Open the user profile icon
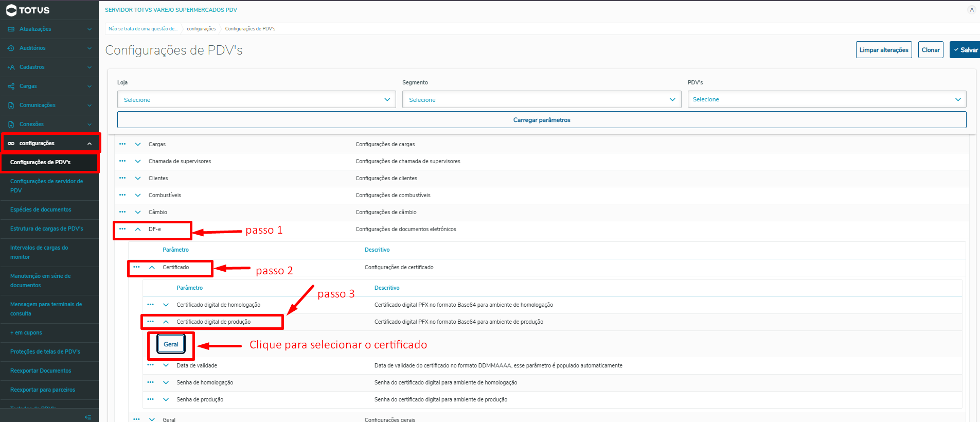Viewport: 980px width, 422px height. tap(972, 10)
